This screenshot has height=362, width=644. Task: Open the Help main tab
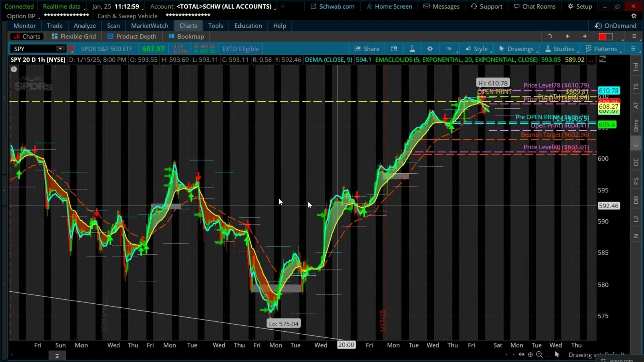click(x=280, y=26)
